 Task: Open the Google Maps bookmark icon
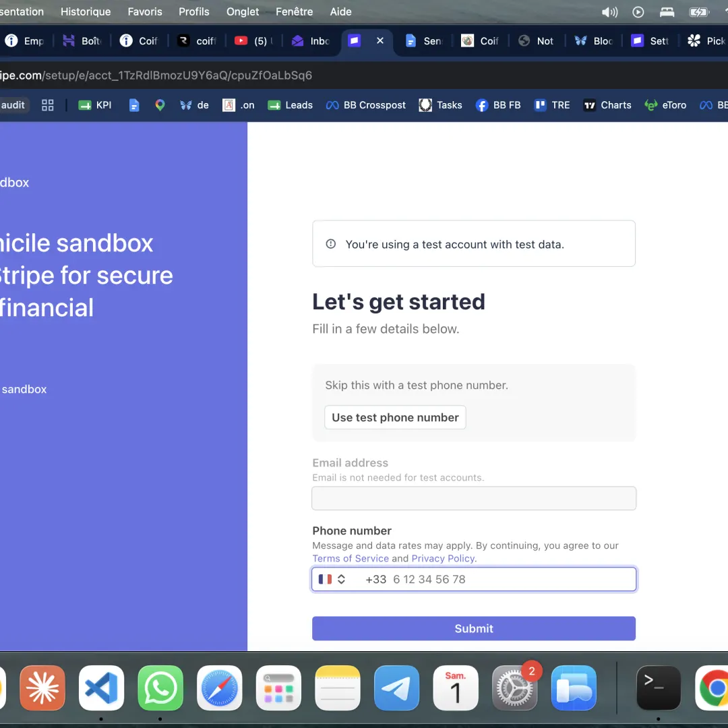[160, 105]
